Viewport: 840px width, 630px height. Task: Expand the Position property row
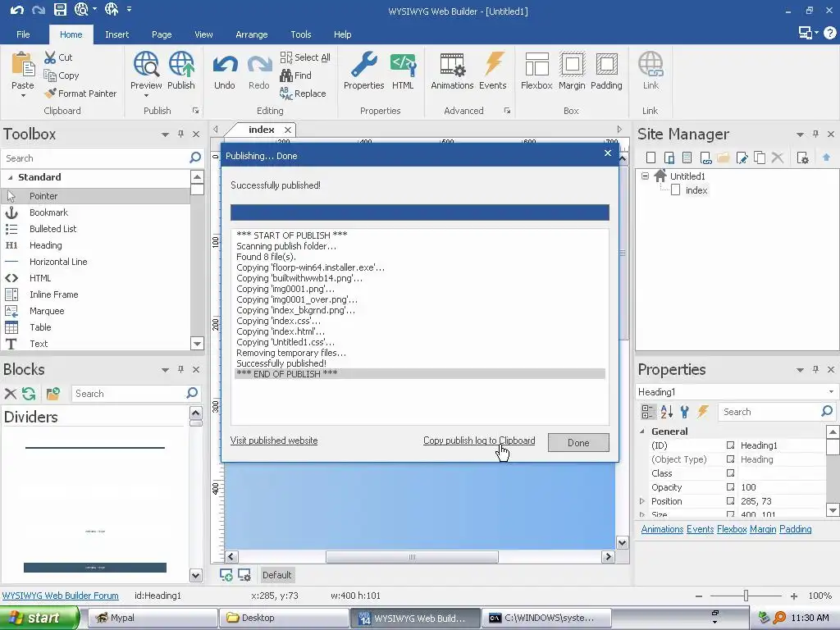642,501
